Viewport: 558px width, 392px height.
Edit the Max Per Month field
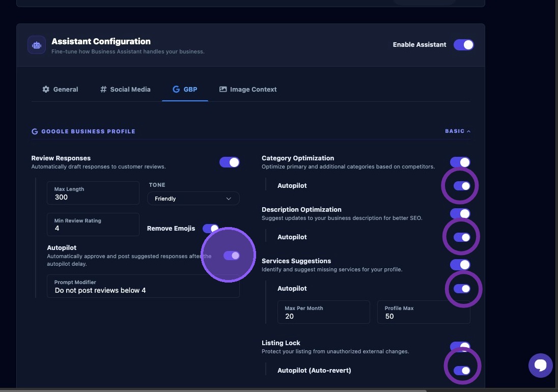pyautogui.click(x=323, y=312)
